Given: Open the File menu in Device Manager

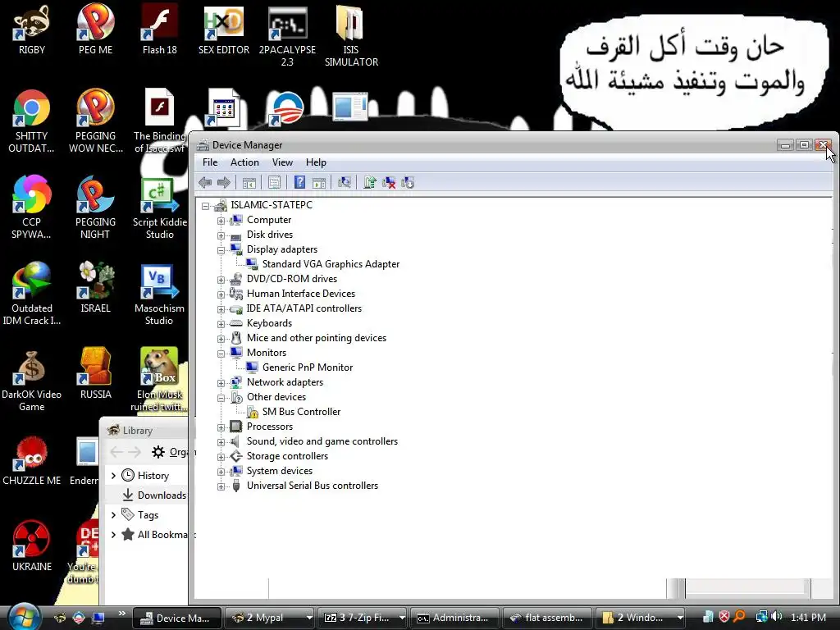Looking at the screenshot, I should click(210, 162).
